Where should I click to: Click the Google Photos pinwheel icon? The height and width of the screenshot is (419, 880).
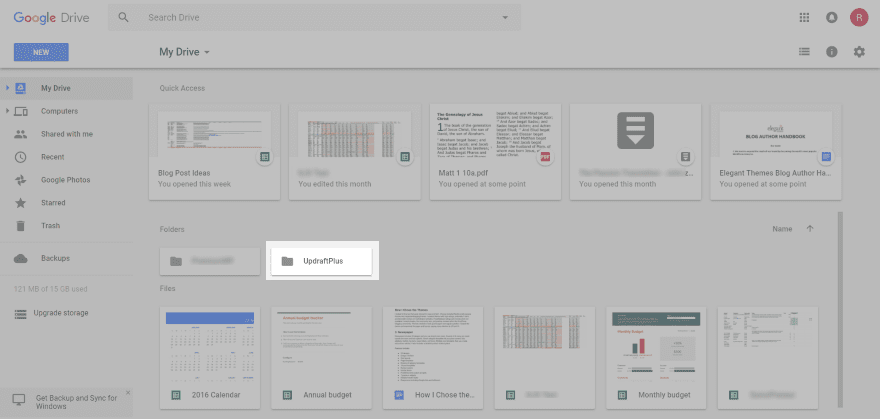point(21,180)
